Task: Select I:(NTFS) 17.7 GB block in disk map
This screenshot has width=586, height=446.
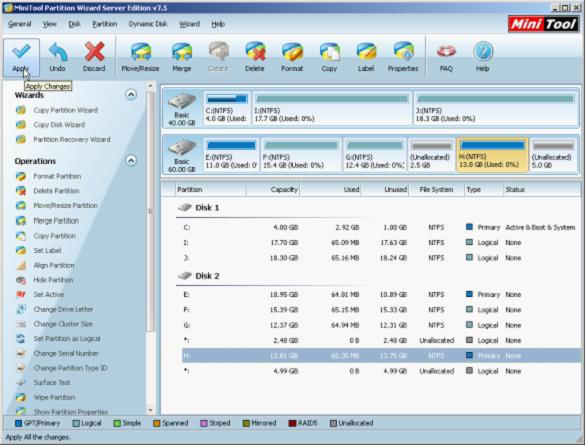Action: click(332, 108)
